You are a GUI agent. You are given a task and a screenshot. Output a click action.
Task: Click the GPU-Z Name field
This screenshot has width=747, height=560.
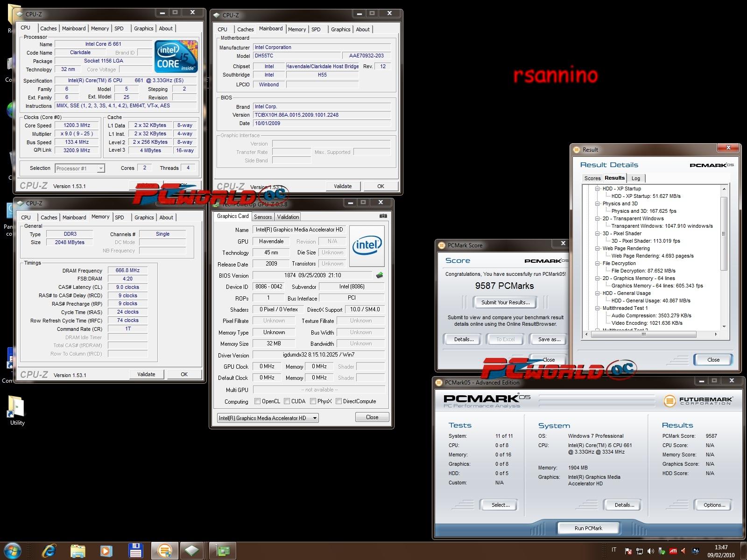(x=299, y=230)
